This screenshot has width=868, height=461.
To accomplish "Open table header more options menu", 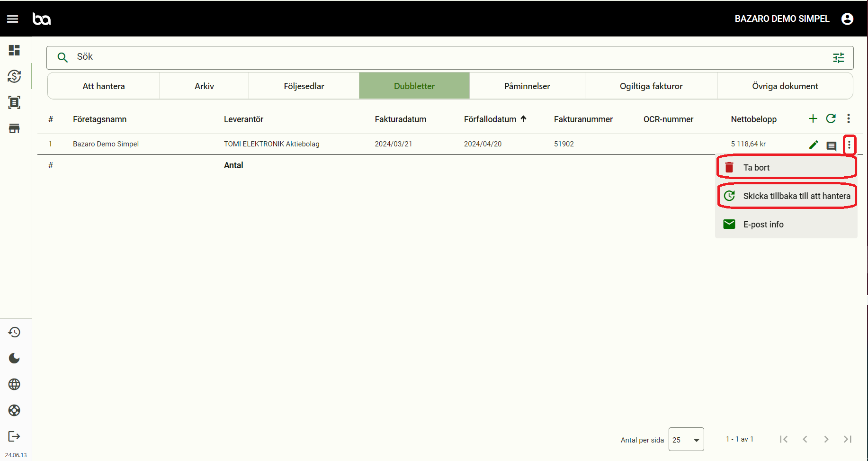I will click(849, 118).
